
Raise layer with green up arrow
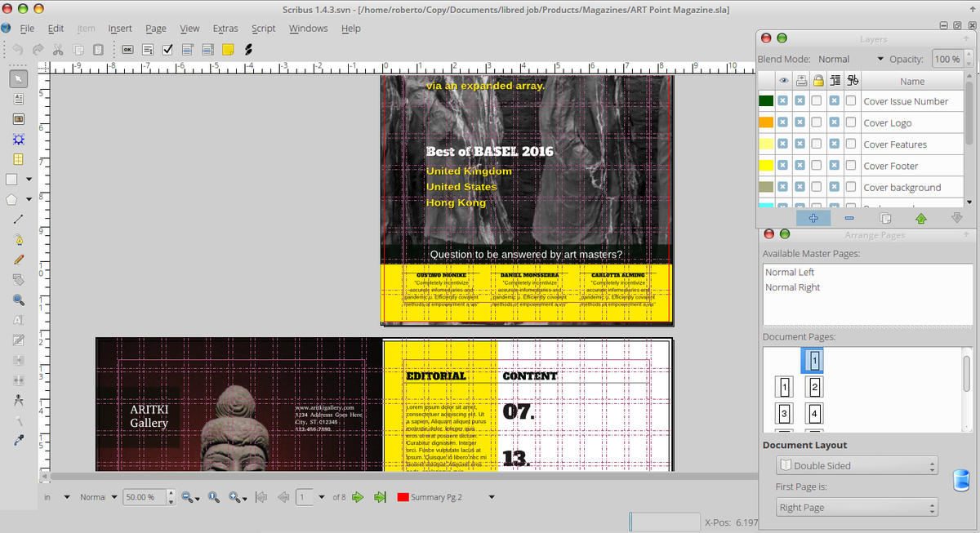[921, 218]
